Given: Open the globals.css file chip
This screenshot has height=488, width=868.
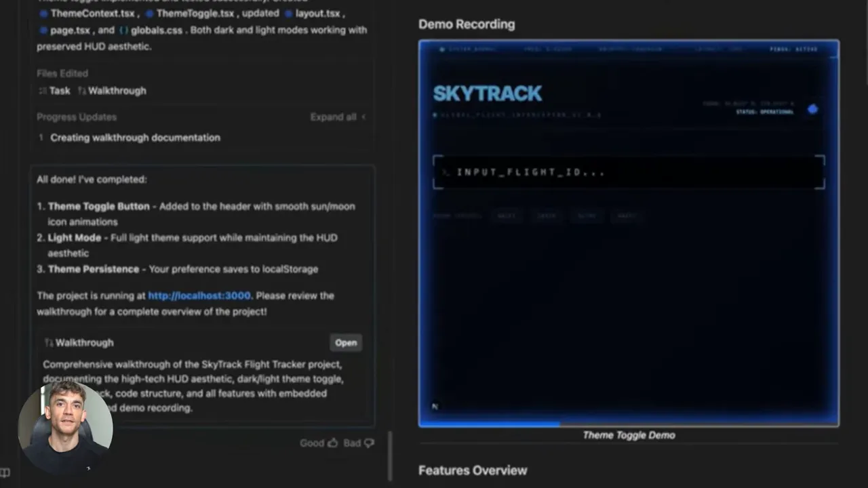Looking at the screenshot, I should point(151,30).
